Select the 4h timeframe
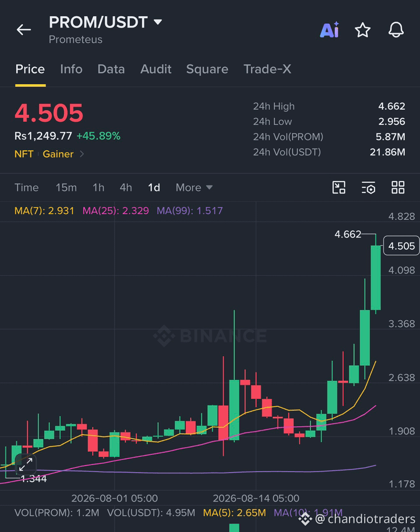Screen dimensions: 420x532 point(126,187)
